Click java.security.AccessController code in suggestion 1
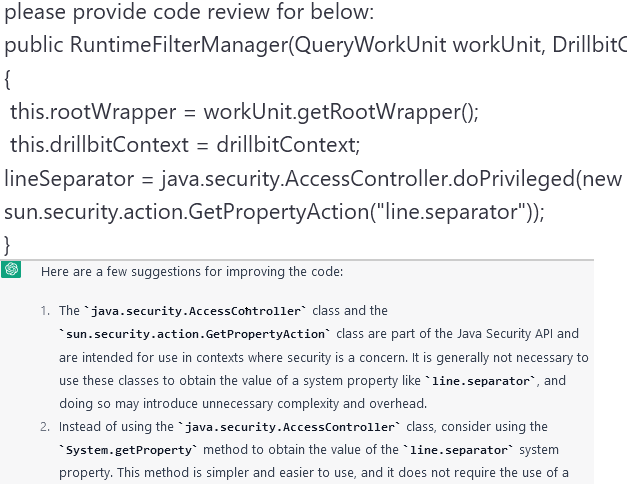627x484 pixels. click(198, 311)
